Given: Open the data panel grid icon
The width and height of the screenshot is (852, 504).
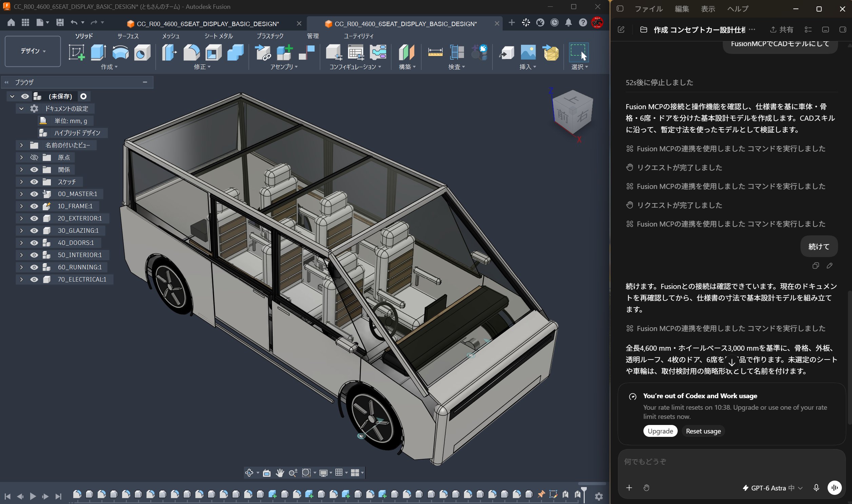Looking at the screenshot, I should (x=25, y=22).
